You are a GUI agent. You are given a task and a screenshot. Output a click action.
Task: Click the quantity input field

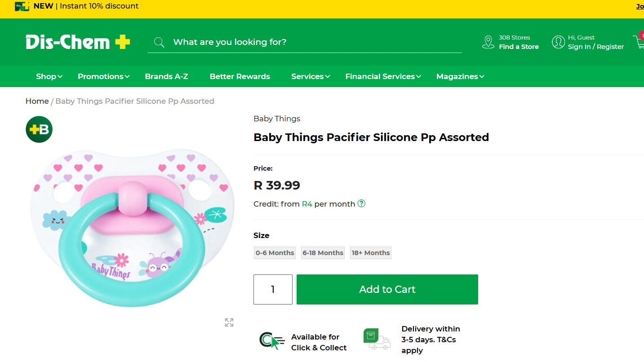[273, 289]
